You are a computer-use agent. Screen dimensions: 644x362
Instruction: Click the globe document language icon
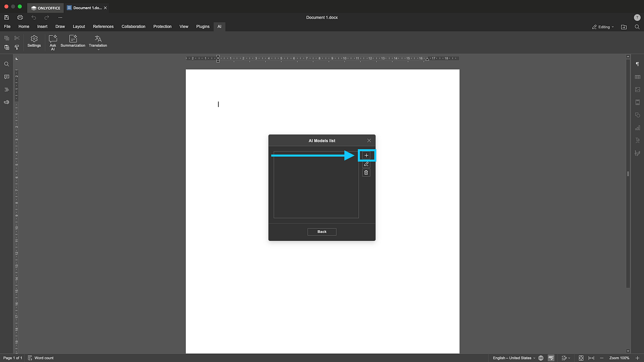[x=541, y=358]
